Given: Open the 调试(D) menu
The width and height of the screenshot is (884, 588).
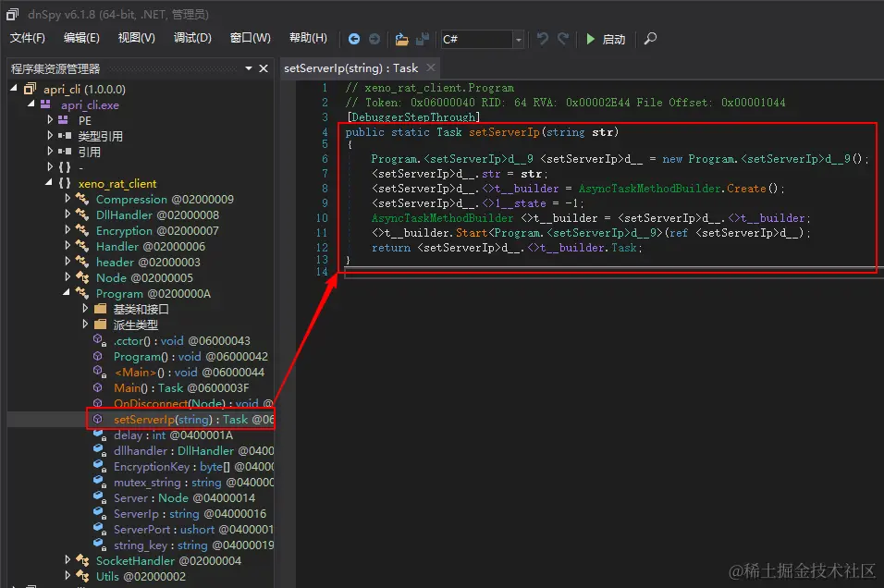Looking at the screenshot, I should point(192,38).
